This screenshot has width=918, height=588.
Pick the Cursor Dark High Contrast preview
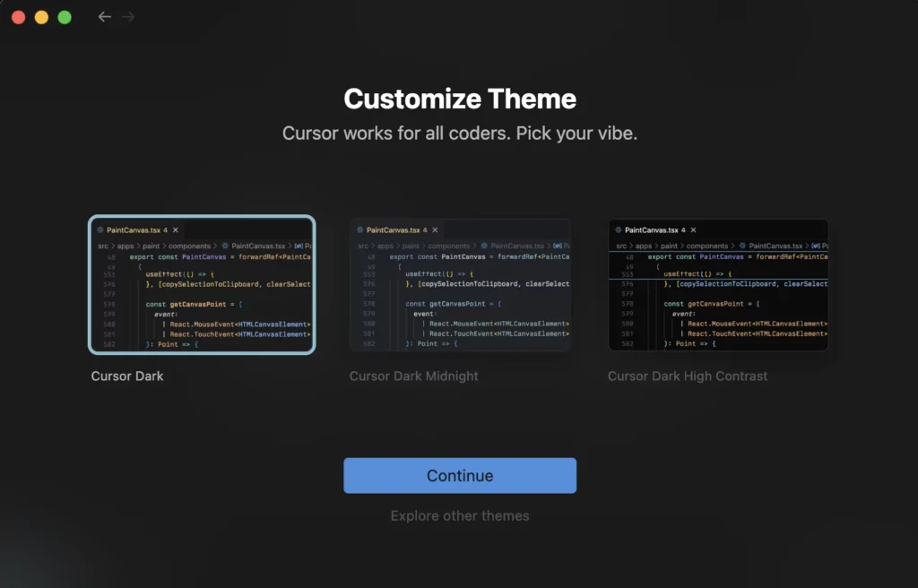[x=718, y=285]
